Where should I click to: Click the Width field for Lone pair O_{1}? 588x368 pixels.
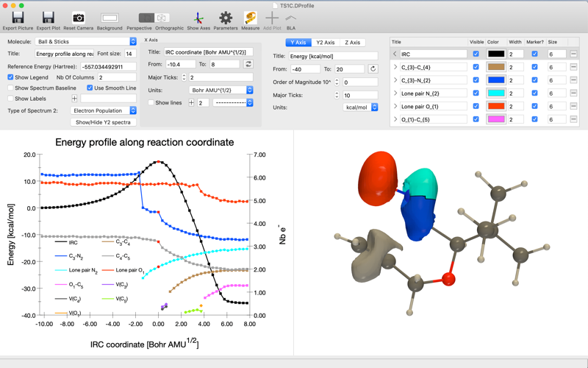(516, 106)
